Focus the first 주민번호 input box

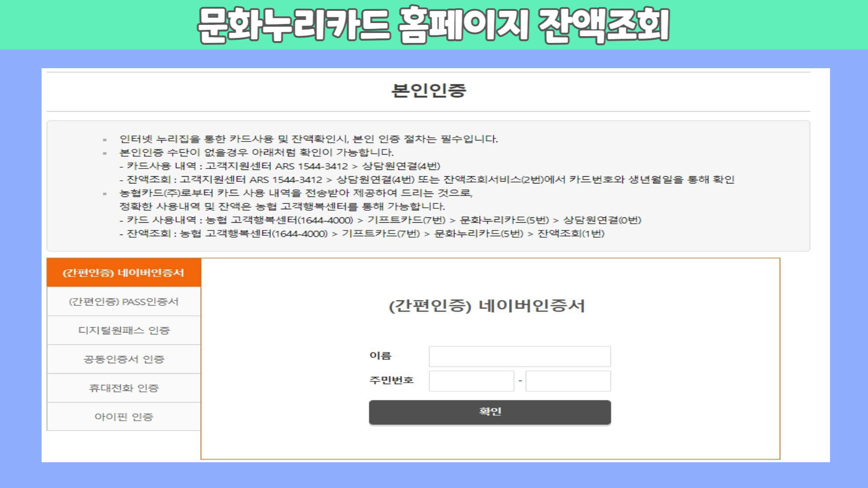(x=471, y=381)
